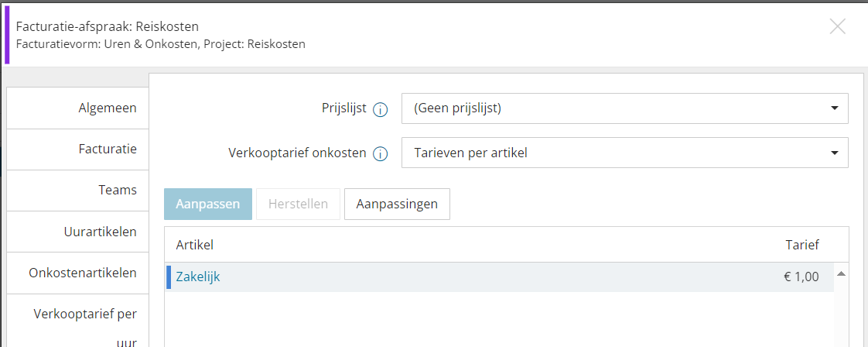Open the Prijslijst dropdown
This screenshot has height=347, width=868.
pos(624,108)
